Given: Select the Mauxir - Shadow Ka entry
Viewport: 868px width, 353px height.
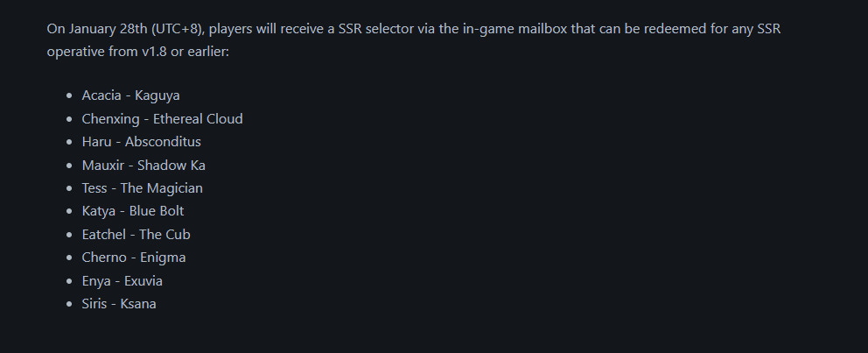Looking at the screenshot, I should click(143, 166).
